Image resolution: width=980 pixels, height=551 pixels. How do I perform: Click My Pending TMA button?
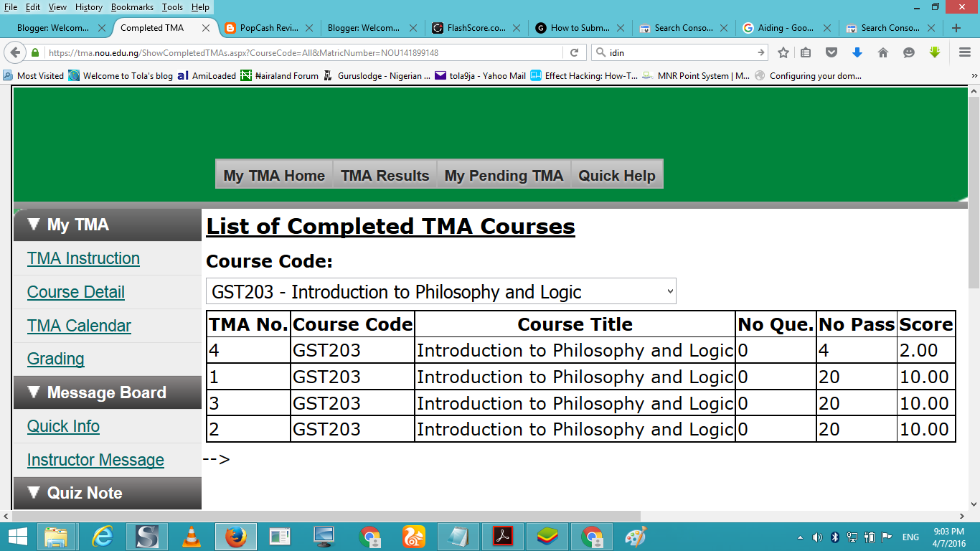503,174
